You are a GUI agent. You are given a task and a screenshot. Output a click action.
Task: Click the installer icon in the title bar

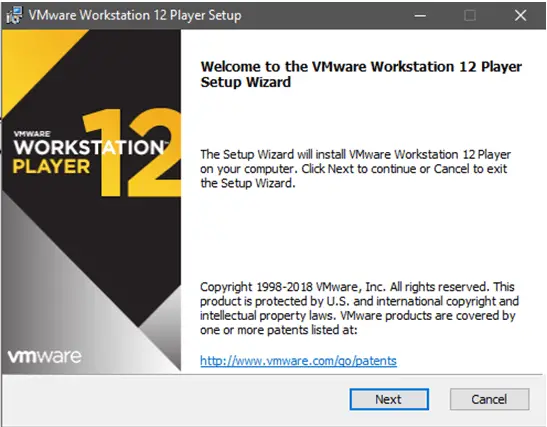[x=14, y=15]
